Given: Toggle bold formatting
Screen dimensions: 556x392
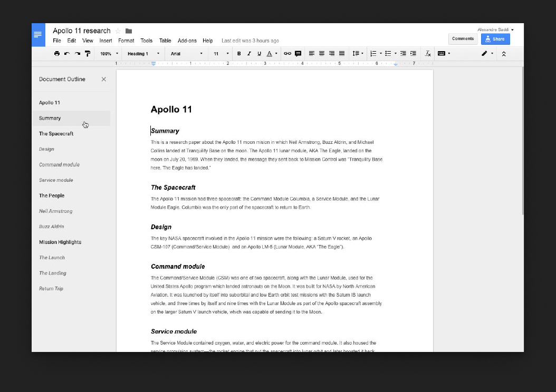Looking at the screenshot, I should 239,53.
